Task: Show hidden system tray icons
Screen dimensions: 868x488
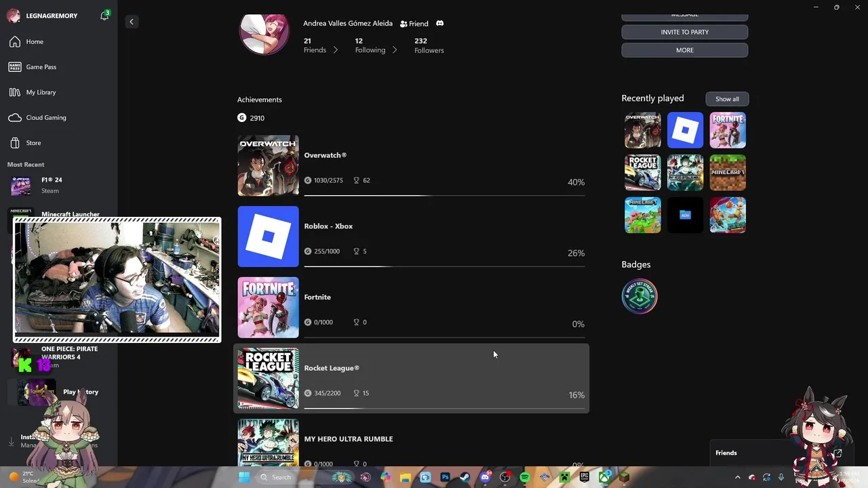Action: [x=738, y=477]
